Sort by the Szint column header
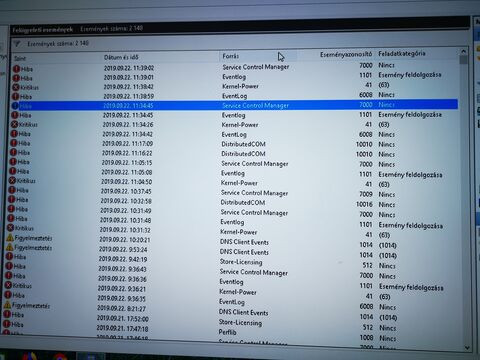Image resolution: width=480 pixels, height=360 pixels. [x=20, y=58]
